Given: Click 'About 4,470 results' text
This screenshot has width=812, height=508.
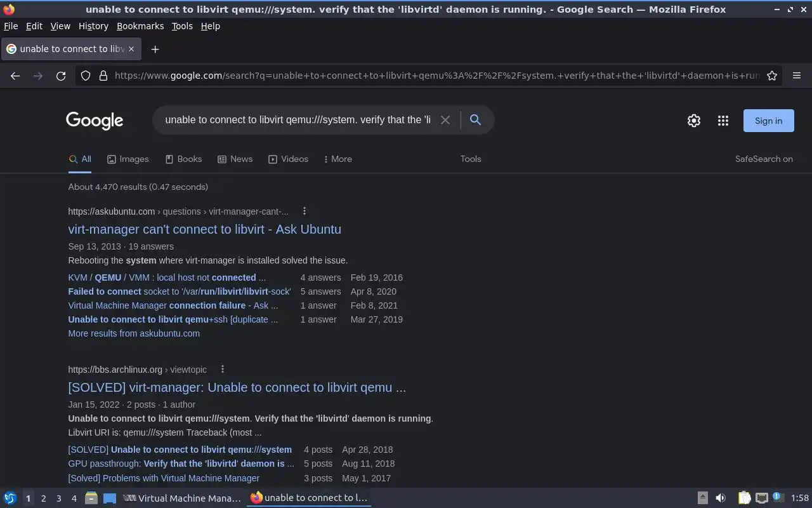Looking at the screenshot, I should [138, 187].
